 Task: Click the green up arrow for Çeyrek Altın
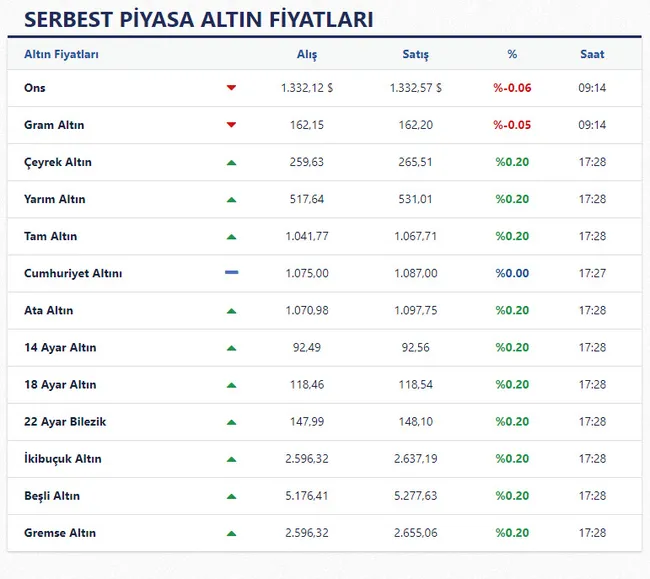click(x=231, y=162)
